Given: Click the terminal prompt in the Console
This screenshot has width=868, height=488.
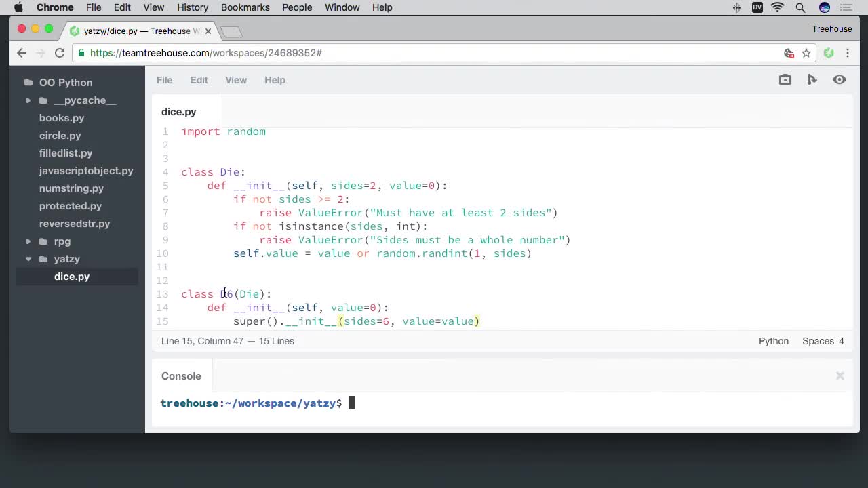Looking at the screenshot, I should (351, 403).
